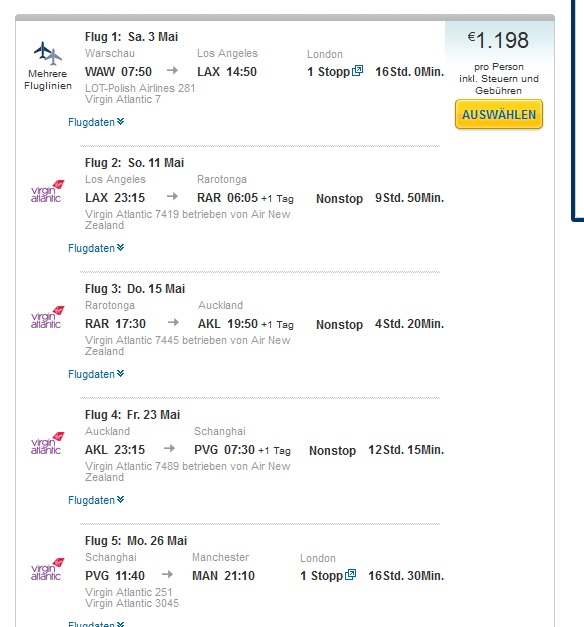Click the 1 Stopp link for Flug 5
This screenshot has height=627, width=584.
pos(322,575)
